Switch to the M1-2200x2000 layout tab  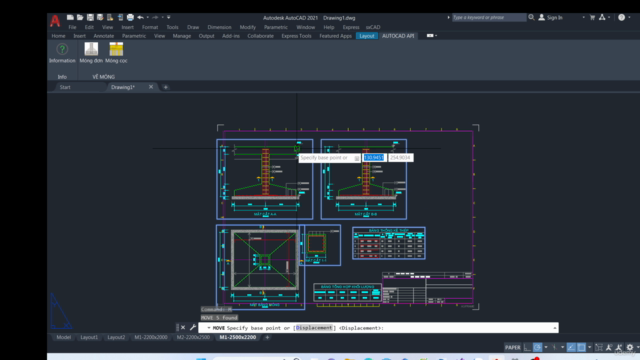tap(151, 338)
